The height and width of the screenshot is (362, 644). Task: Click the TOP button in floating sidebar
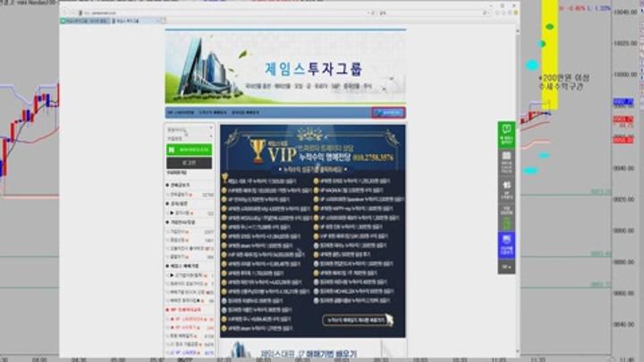506,267
